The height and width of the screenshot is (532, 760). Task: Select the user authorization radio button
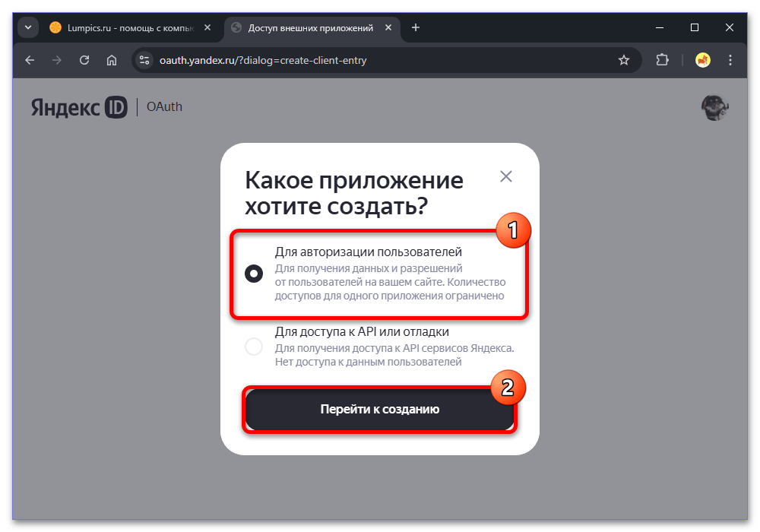(x=254, y=274)
